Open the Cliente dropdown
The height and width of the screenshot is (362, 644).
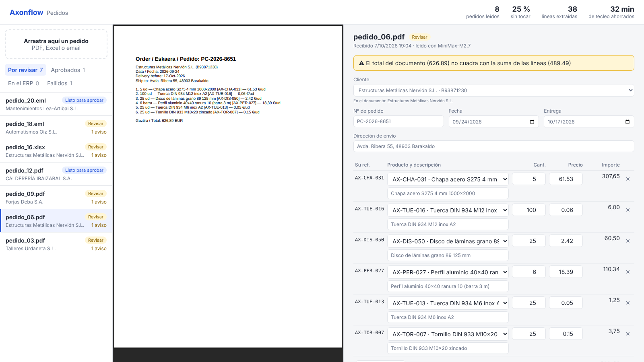pos(493,90)
